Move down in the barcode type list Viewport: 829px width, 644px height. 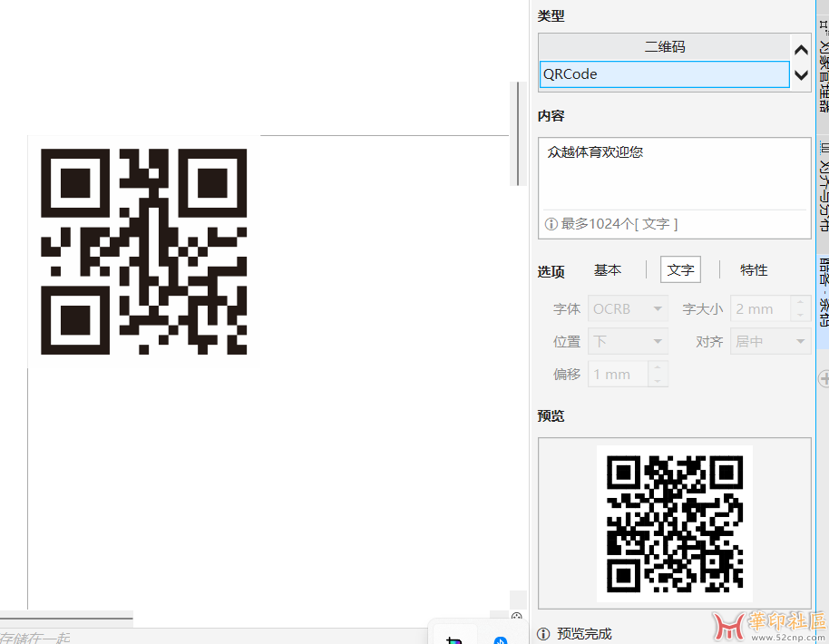pyautogui.click(x=801, y=75)
